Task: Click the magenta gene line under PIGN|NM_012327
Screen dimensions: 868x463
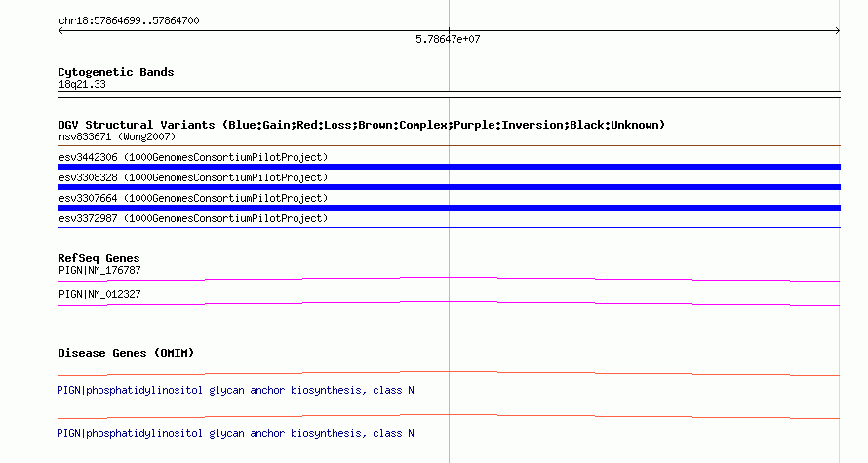Action: (449, 302)
